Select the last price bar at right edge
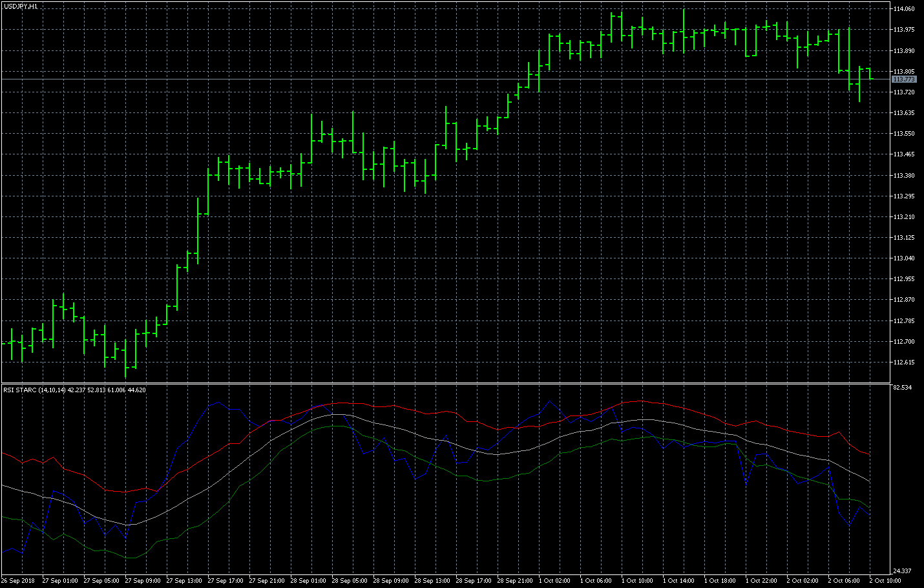Image resolution: width=924 pixels, height=588 pixels. click(x=870, y=73)
